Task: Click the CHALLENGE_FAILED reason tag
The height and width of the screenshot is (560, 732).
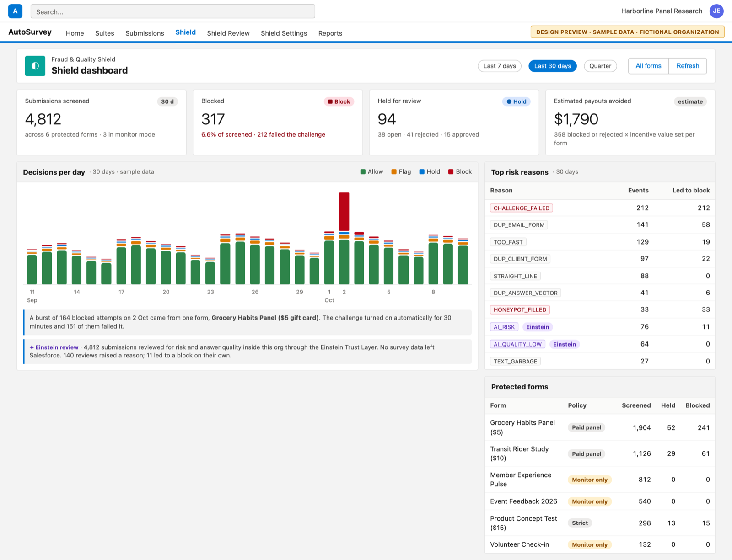Action: (522, 208)
